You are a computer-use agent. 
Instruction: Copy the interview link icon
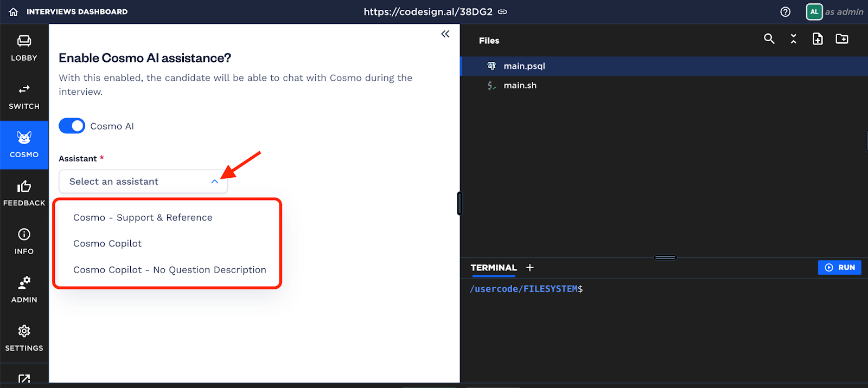(503, 11)
